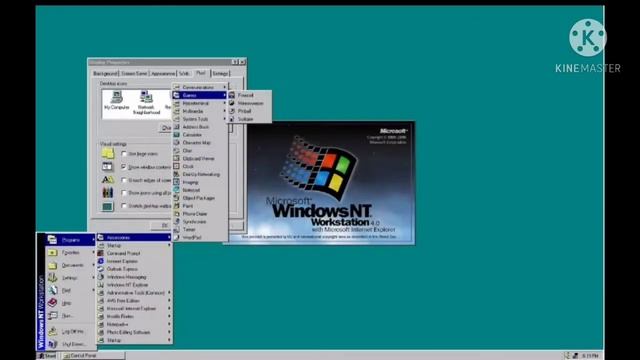
Task: Expand the Photo Editing Software submenu
Action: point(134,332)
